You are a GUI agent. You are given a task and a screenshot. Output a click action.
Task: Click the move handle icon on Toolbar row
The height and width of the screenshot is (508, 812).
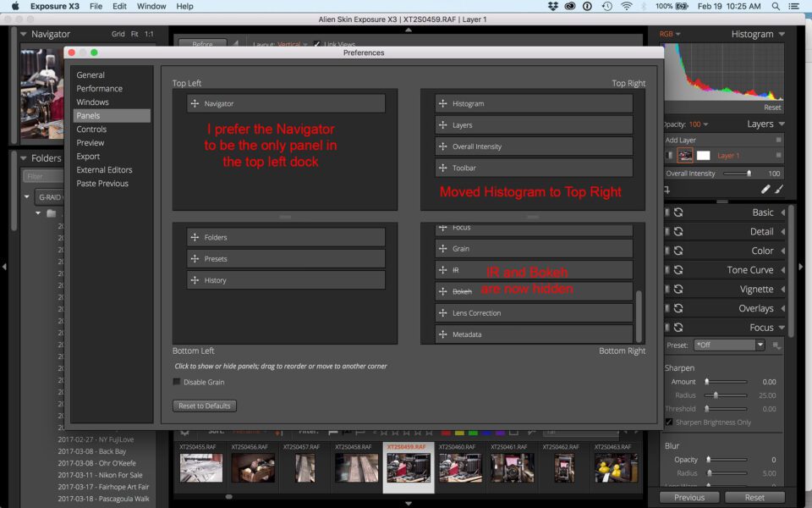[442, 168]
